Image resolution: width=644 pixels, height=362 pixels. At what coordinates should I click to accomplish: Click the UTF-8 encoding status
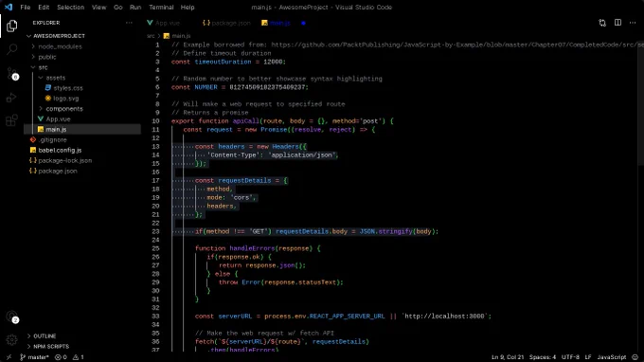(x=570, y=357)
